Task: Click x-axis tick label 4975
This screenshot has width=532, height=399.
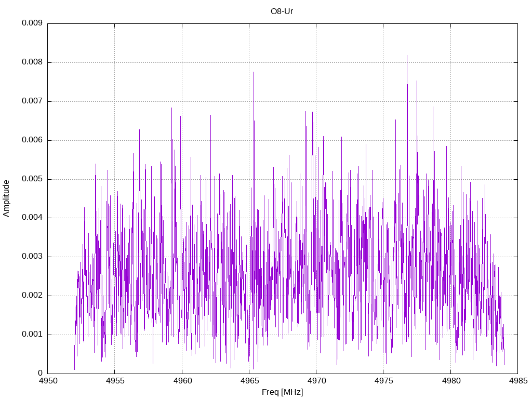Action: pyautogui.click(x=384, y=381)
